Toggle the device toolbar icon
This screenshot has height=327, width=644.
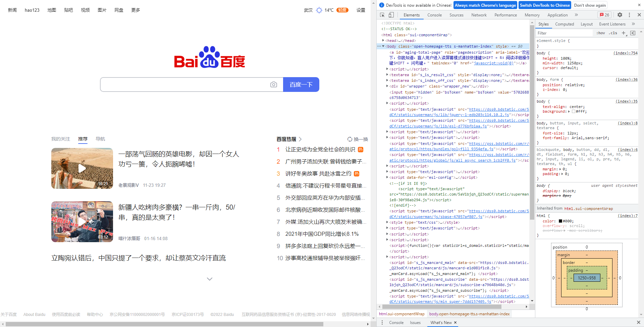coord(391,15)
